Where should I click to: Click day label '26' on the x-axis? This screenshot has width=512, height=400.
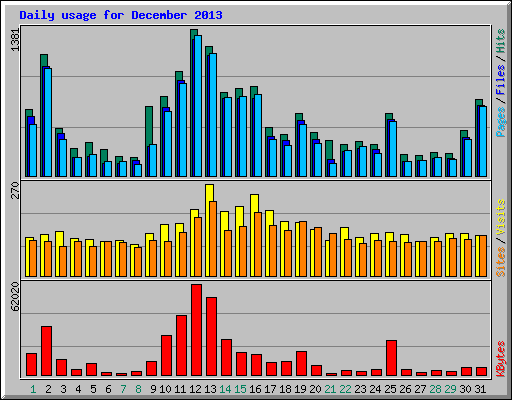point(405,389)
